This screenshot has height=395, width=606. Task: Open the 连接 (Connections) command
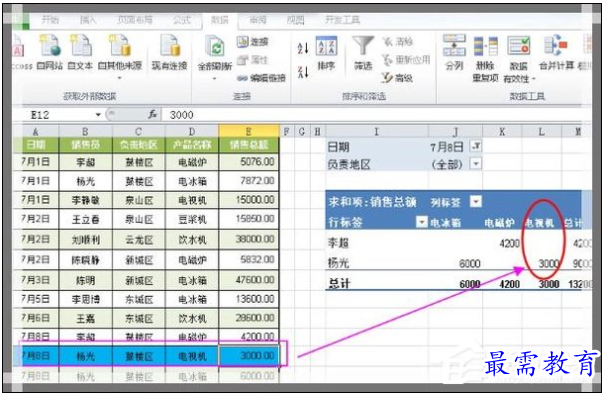253,42
